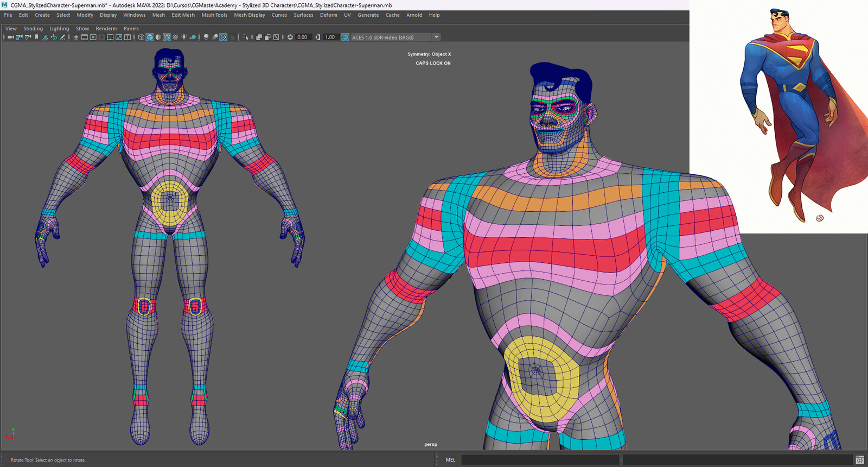
Task: Toggle Multisample Anti-aliasing
Action: (224, 37)
